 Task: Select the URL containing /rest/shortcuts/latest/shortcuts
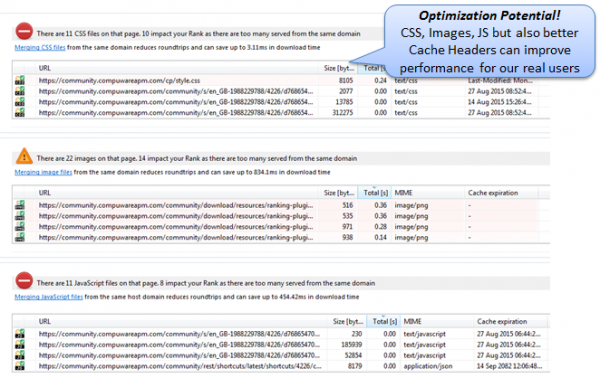click(x=180, y=366)
